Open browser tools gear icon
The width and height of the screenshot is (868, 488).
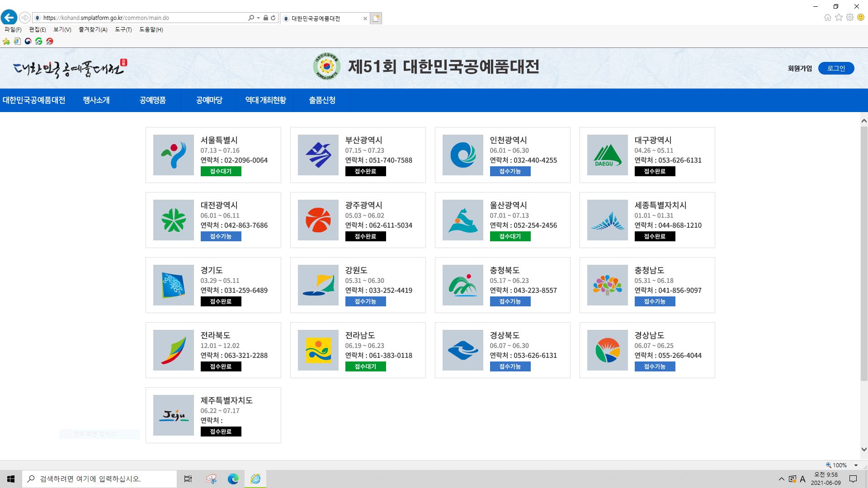[x=850, y=18]
